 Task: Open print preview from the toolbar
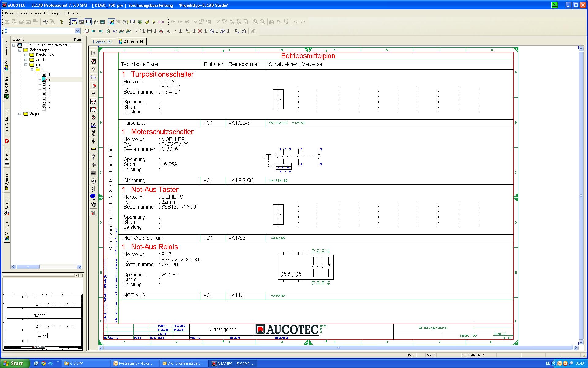click(x=52, y=22)
